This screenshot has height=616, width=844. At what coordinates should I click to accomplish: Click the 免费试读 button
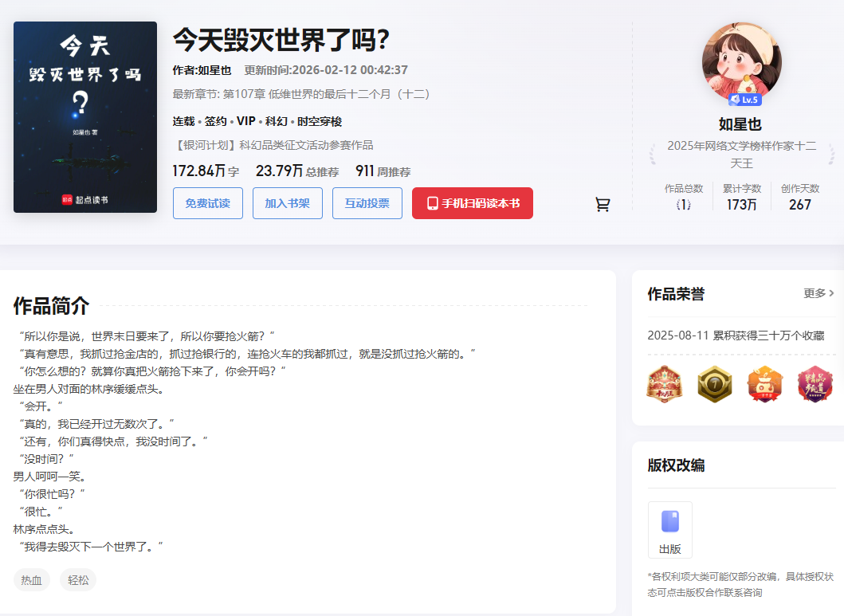207,203
